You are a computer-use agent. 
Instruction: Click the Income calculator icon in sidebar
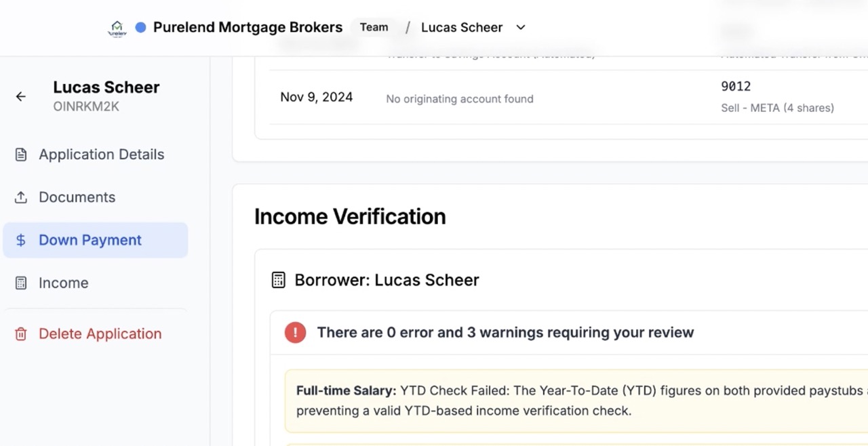pyautogui.click(x=21, y=283)
